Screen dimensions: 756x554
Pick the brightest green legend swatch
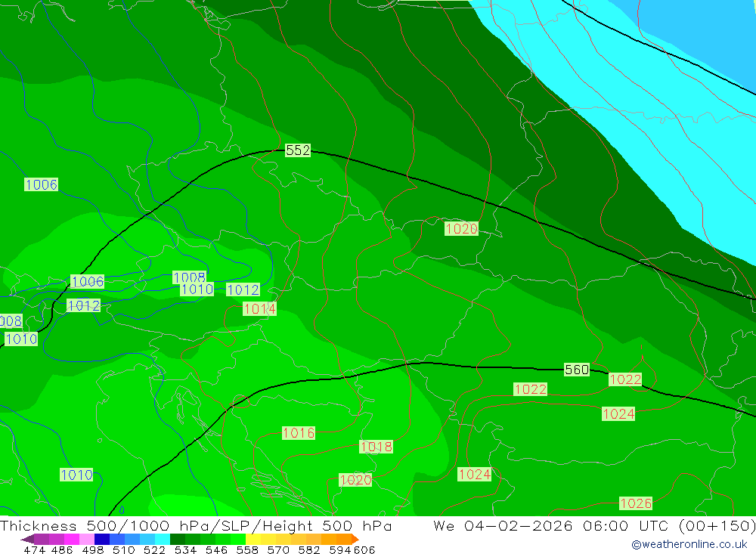(x=238, y=540)
